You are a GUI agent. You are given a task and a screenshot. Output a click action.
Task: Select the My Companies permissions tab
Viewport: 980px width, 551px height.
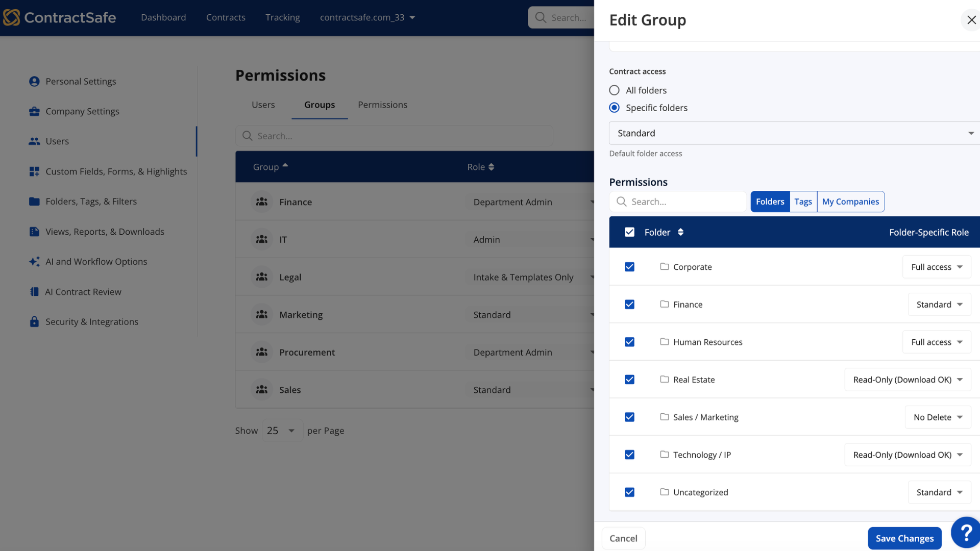click(x=850, y=202)
